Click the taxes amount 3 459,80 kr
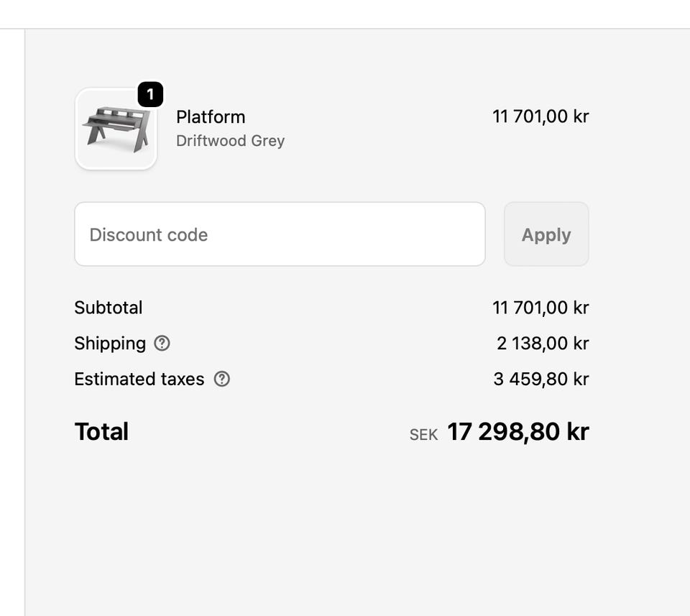The height and width of the screenshot is (616, 690). [x=541, y=379]
